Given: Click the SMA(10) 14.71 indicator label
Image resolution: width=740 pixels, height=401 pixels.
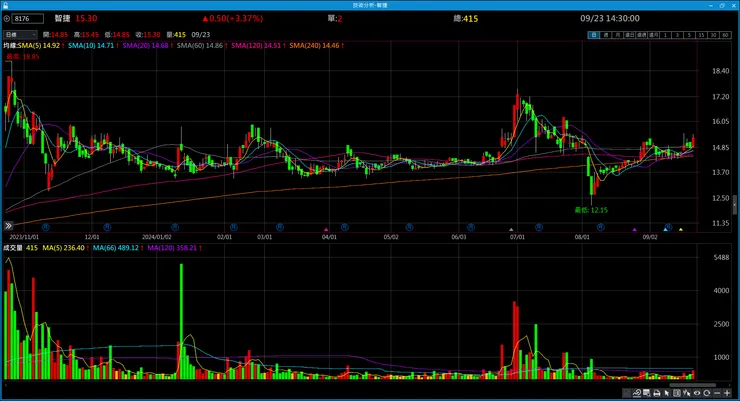Looking at the screenshot, I should [93, 46].
